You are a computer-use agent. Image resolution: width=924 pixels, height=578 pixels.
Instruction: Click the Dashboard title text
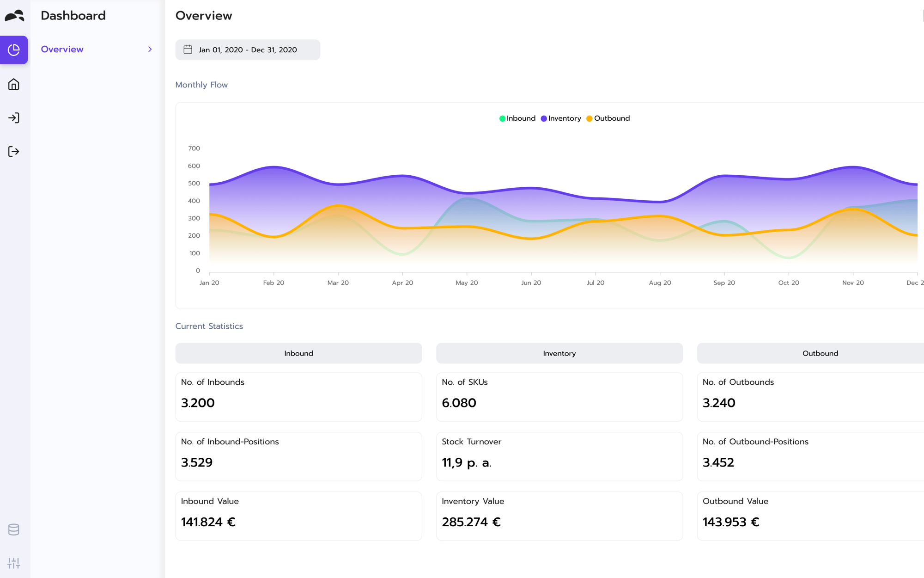(x=73, y=16)
